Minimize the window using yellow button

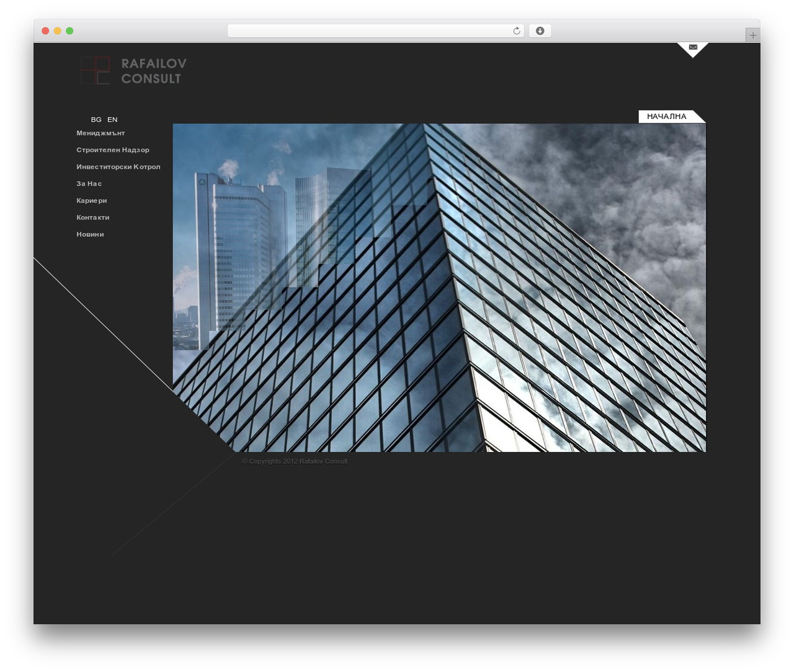pos(58,31)
